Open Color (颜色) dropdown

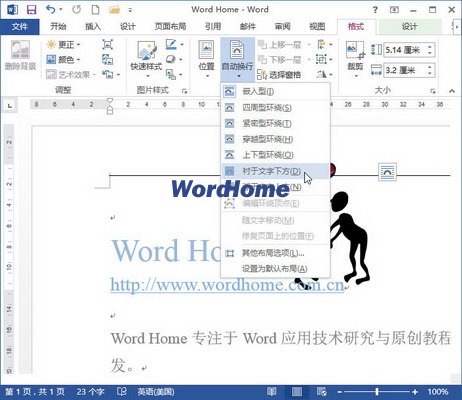64,60
